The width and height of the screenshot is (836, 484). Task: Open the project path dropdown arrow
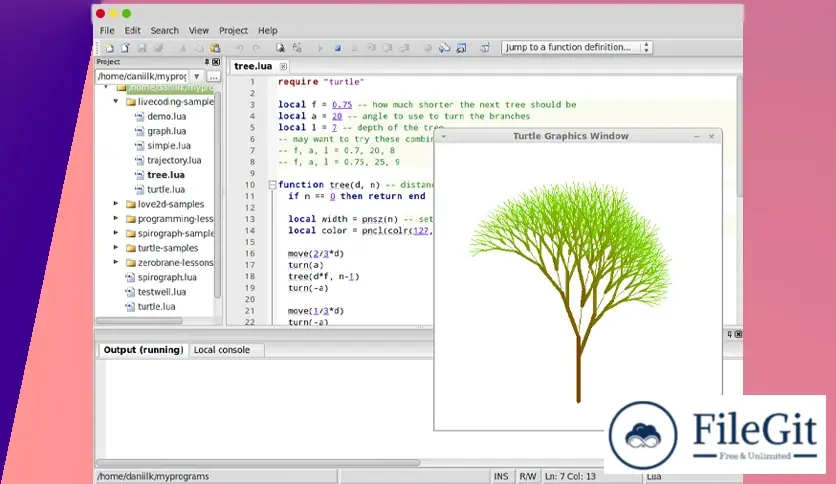click(x=196, y=77)
